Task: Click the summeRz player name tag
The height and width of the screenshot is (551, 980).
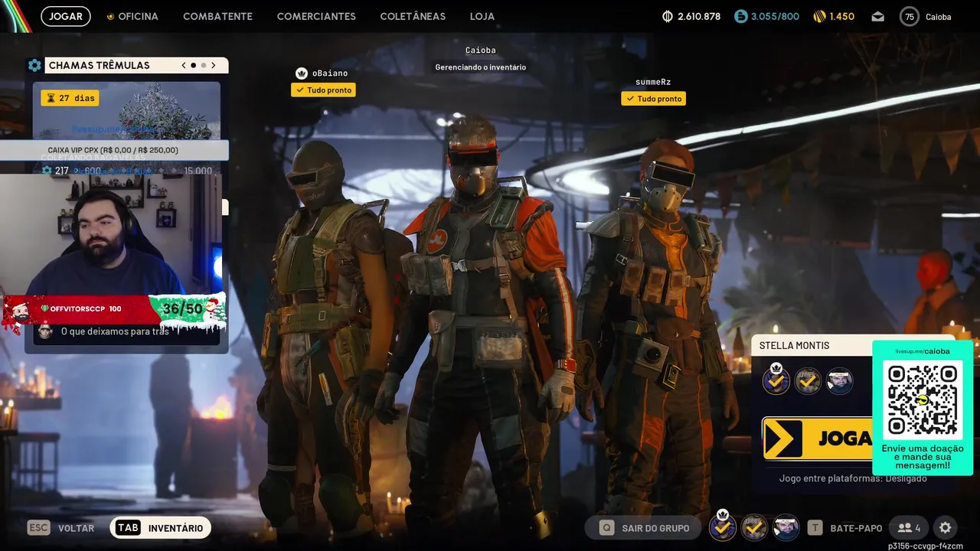Action: tap(653, 82)
